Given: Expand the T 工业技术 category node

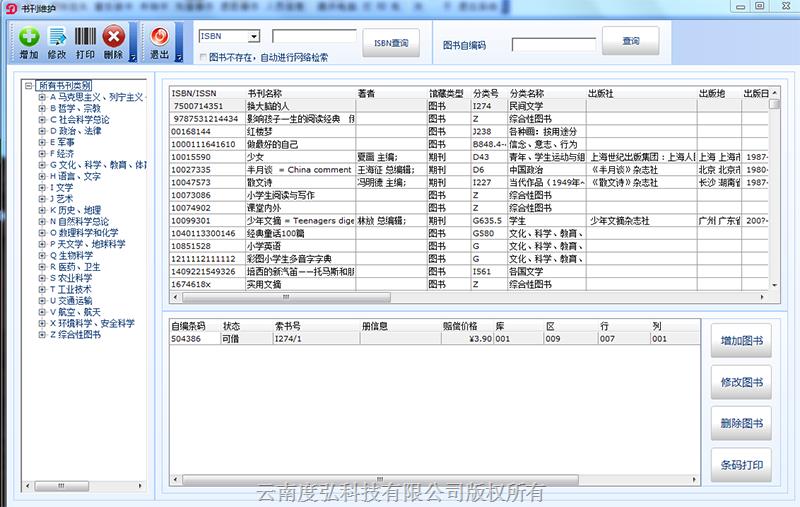Looking at the screenshot, I should point(42,289).
